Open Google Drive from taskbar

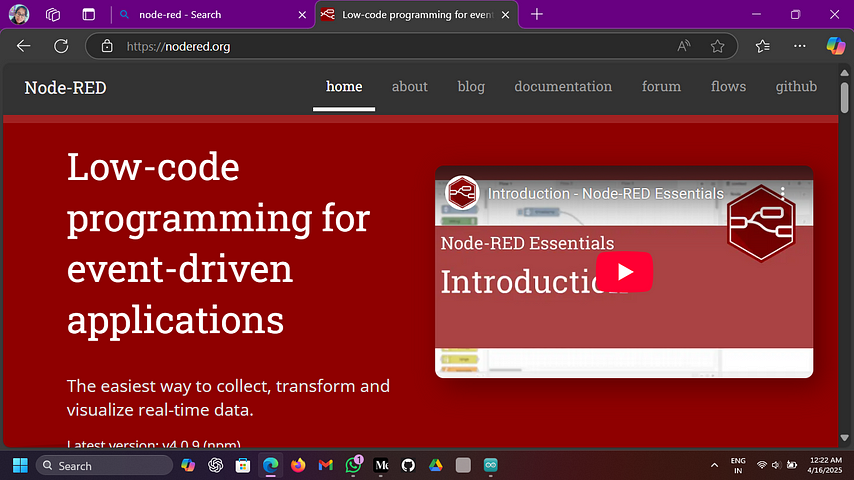pos(436,465)
